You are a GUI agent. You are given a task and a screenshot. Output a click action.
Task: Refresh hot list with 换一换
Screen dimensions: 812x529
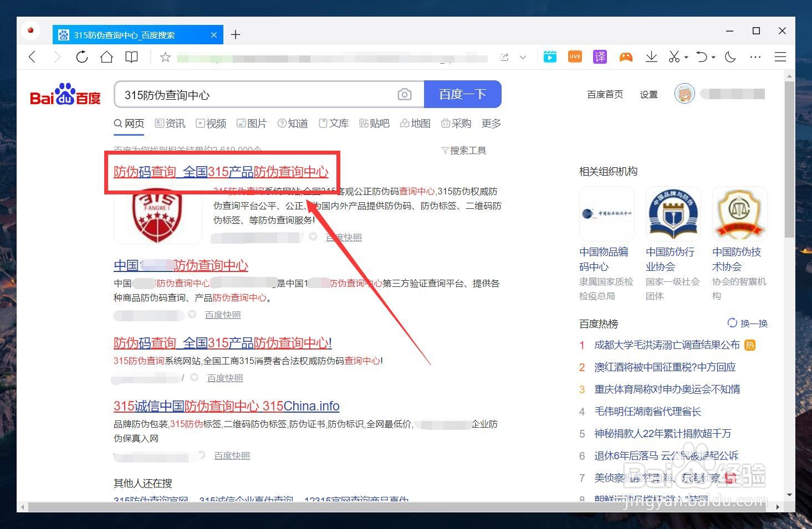tap(747, 323)
